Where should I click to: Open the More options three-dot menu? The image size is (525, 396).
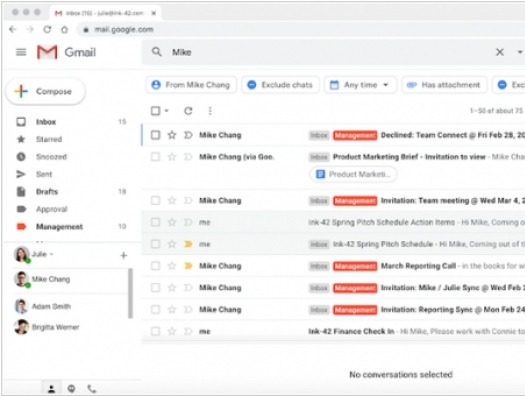[x=210, y=111]
